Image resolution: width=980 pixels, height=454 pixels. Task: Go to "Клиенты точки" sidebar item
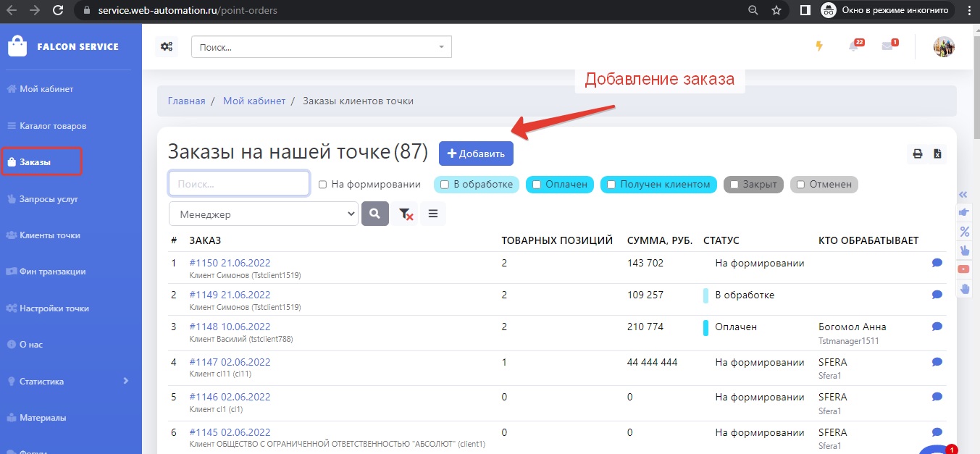pos(49,235)
